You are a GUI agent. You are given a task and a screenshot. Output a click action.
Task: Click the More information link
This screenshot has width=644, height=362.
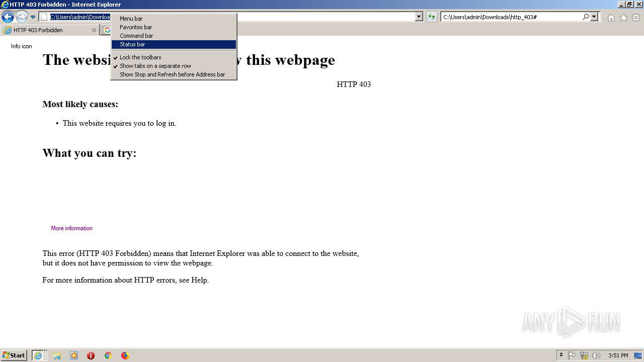71,228
